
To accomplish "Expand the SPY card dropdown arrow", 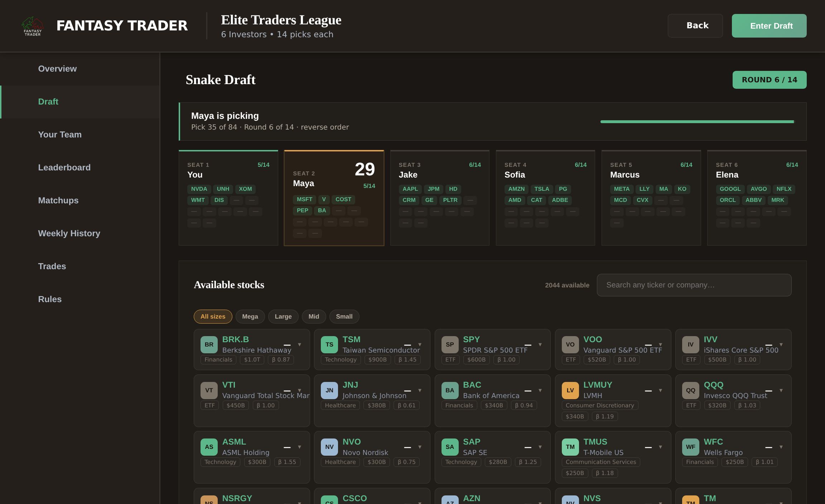I will (540, 345).
